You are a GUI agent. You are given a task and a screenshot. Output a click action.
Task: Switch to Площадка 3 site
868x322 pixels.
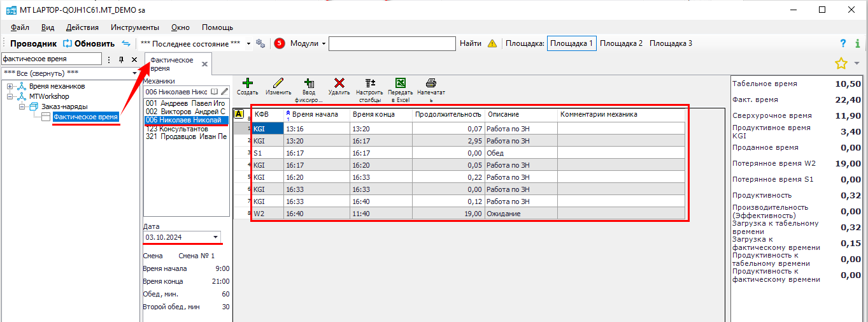pos(671,43)
